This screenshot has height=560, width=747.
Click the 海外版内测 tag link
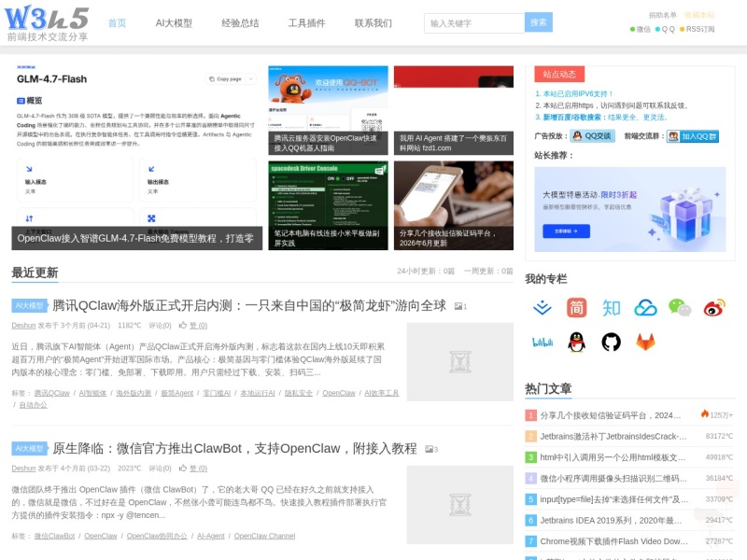134,393
